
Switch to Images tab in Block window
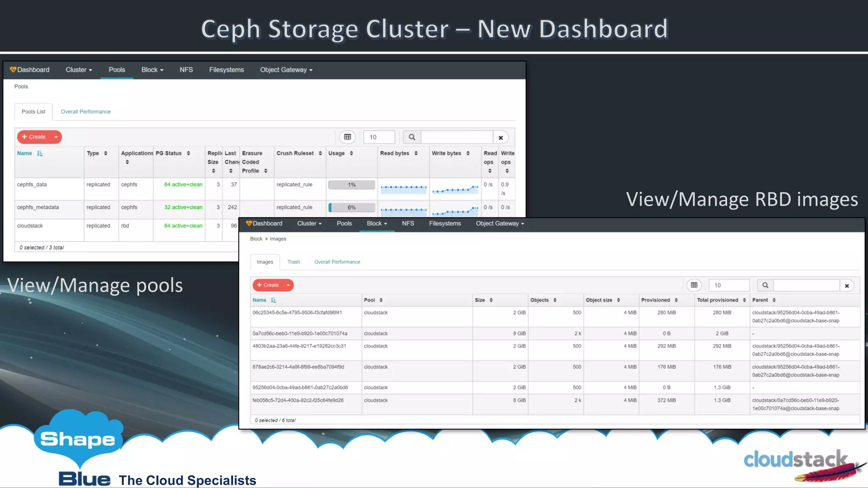(265, 262)
